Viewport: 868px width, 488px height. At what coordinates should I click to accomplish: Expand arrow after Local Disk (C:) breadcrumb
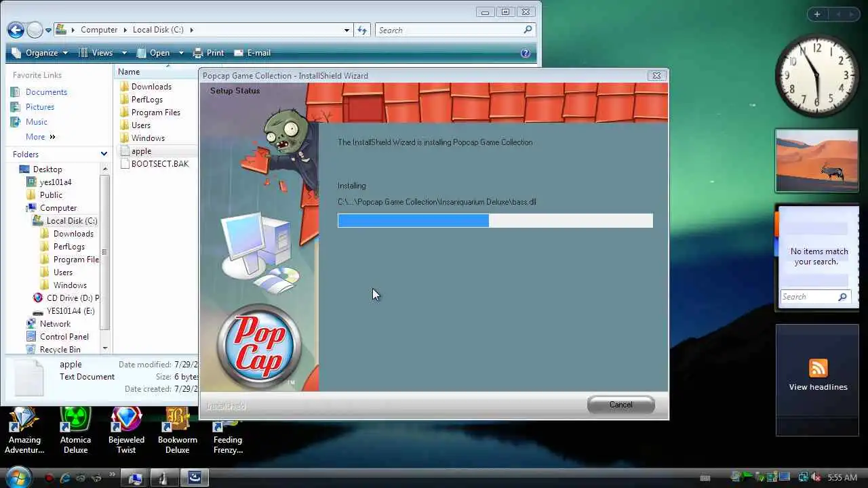(x=192, y=30)
